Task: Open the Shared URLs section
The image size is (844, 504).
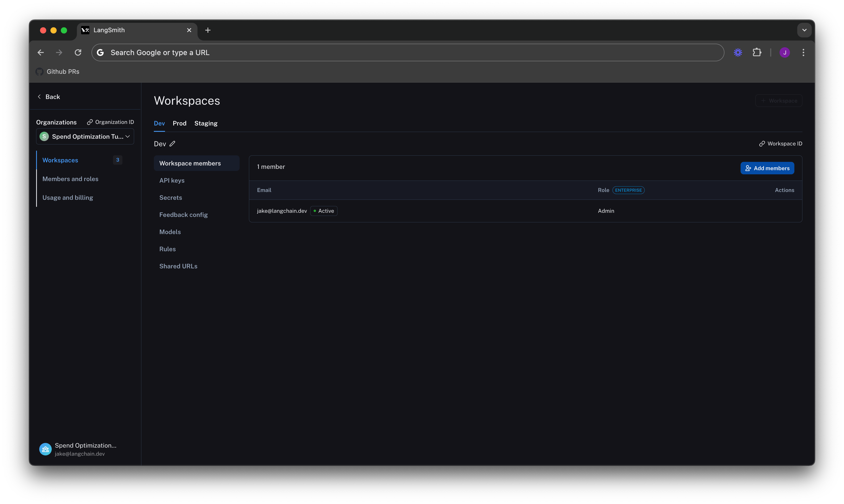Action: (178, 266)
